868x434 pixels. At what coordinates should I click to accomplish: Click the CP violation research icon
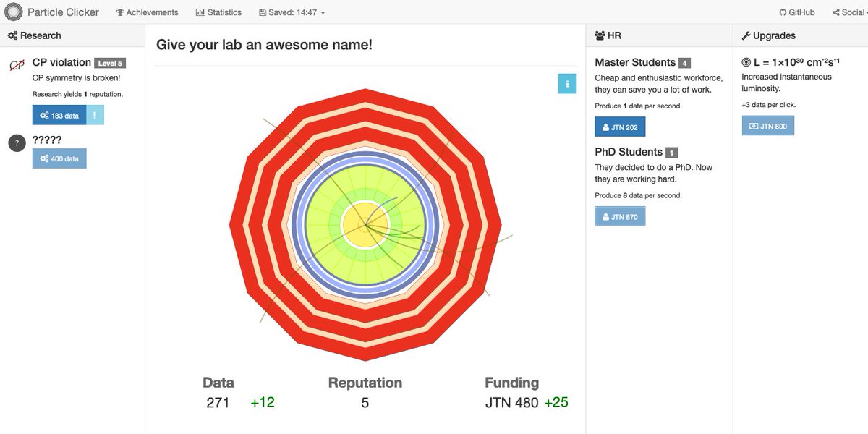pos(17,66)
